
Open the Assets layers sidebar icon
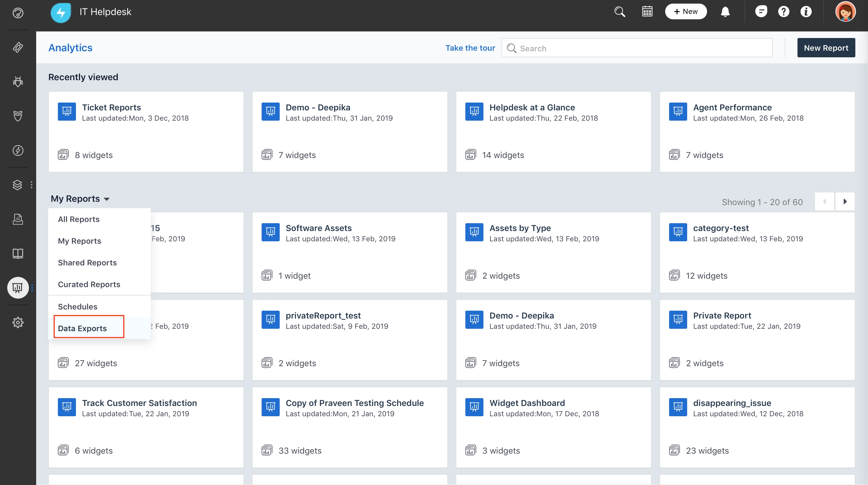point(17,185)
